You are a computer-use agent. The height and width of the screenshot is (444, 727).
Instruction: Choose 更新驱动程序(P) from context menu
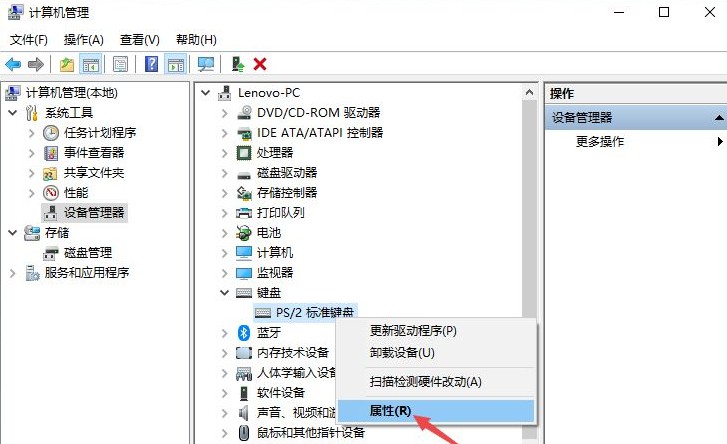(437, 331)
